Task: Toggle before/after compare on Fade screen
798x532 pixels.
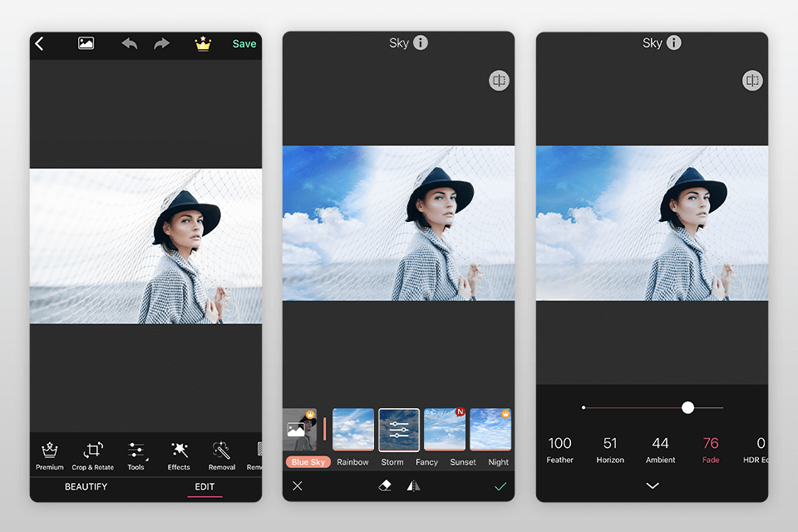Action: [x=752, y=81]
